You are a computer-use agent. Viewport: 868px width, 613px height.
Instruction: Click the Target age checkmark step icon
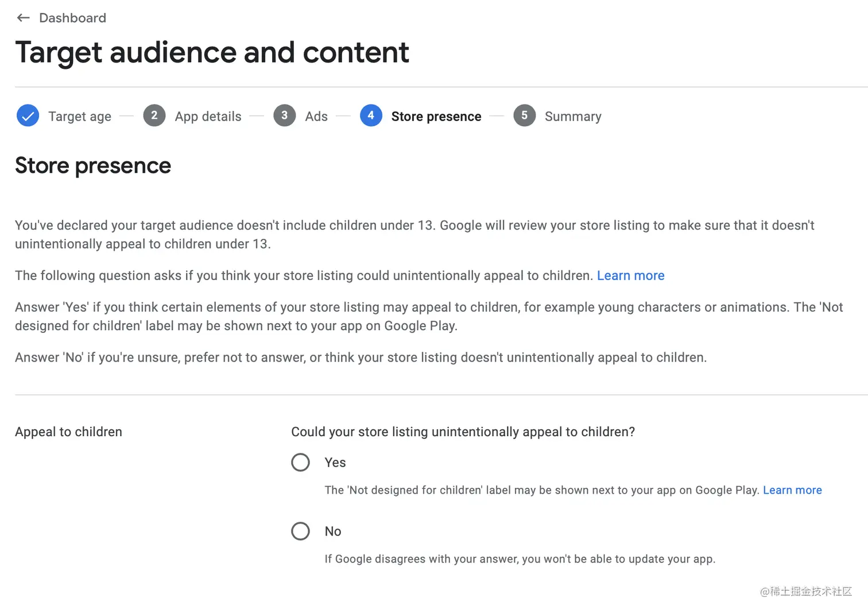coord(28,116)
